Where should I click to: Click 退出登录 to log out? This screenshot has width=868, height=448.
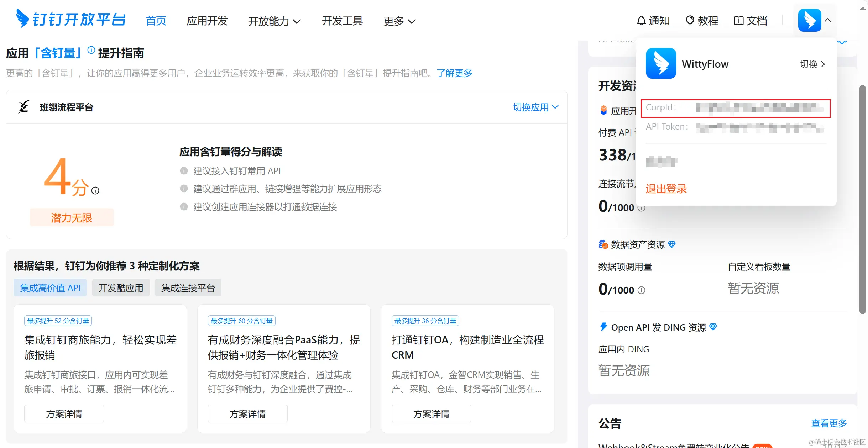pos(666,189)
